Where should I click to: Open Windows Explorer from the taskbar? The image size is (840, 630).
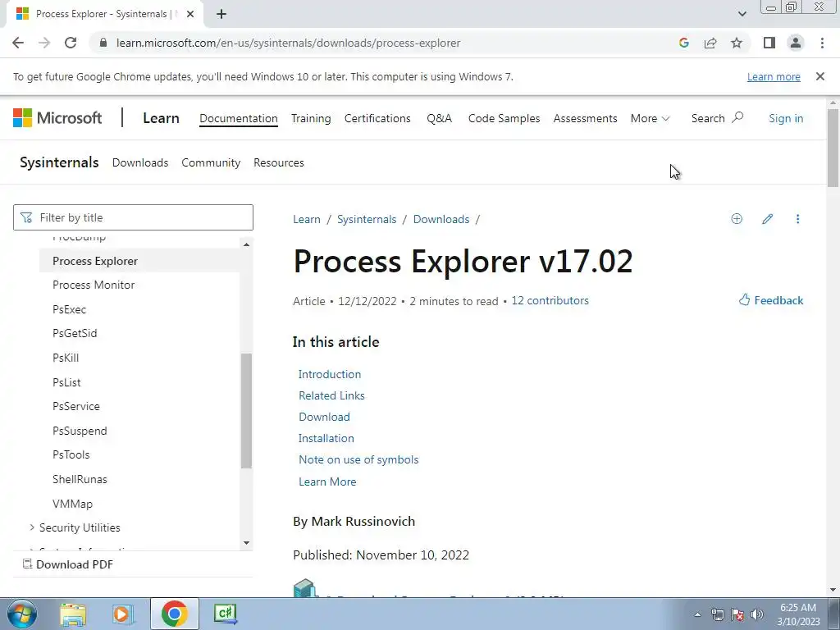pos(73,614)
